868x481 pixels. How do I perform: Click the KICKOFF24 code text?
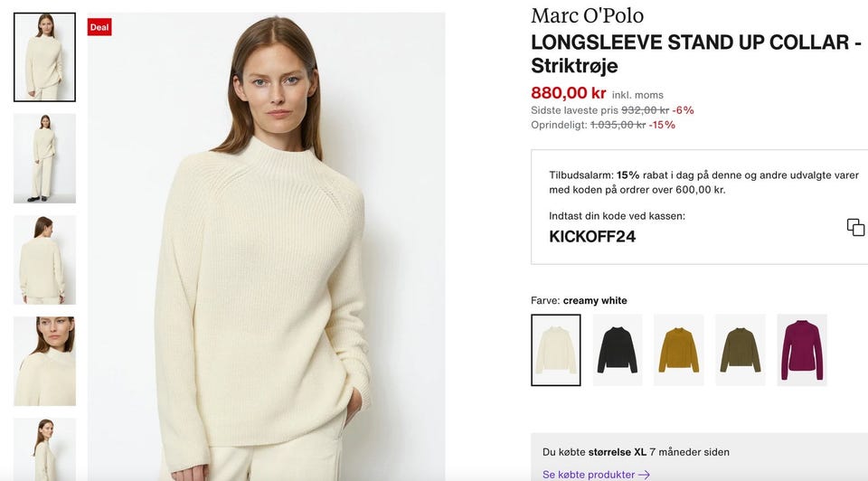point(592,237)
